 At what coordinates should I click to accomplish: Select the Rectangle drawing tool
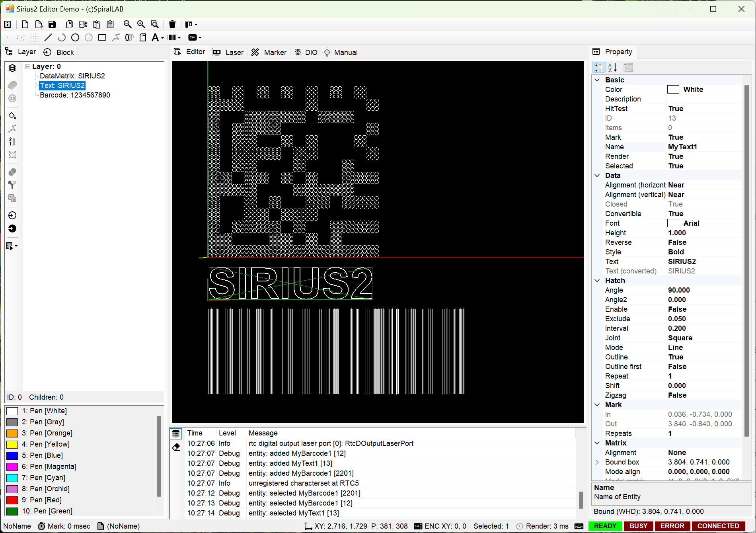(102, 37)
